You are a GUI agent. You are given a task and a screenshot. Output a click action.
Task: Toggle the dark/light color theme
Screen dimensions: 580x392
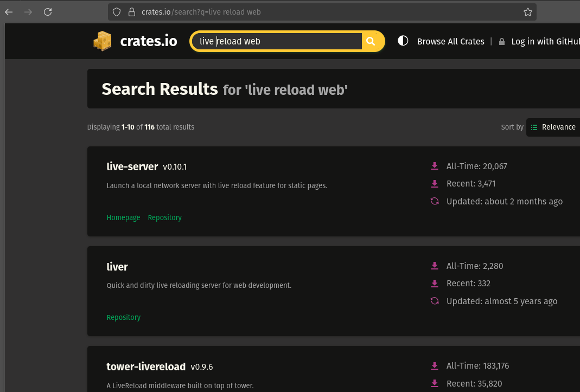click(x=403, y=41)
